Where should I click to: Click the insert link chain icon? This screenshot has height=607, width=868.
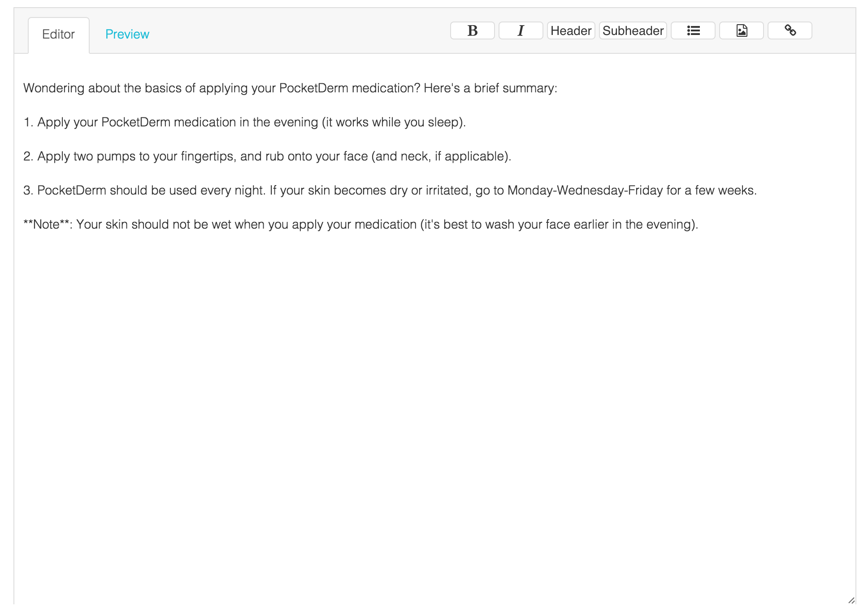(x=790, y=30)
